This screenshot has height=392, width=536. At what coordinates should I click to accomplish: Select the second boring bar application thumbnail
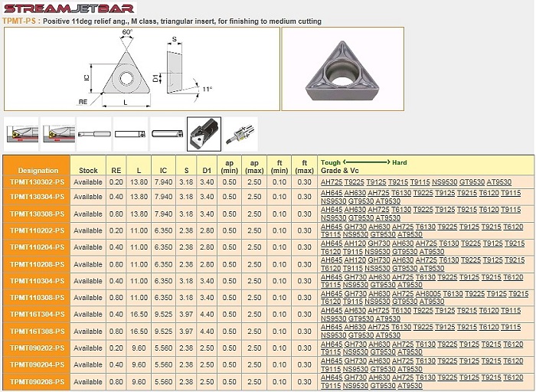pos(58,134)
